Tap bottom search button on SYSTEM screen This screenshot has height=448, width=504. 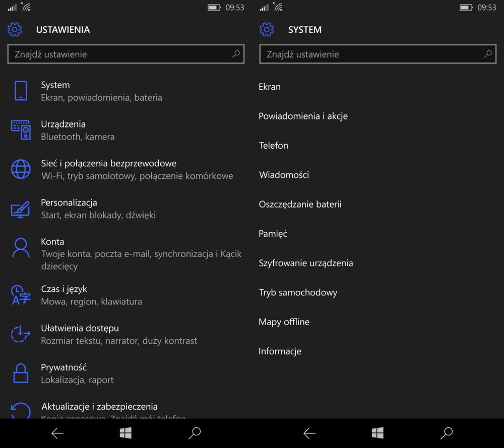(x=447, y=433)
